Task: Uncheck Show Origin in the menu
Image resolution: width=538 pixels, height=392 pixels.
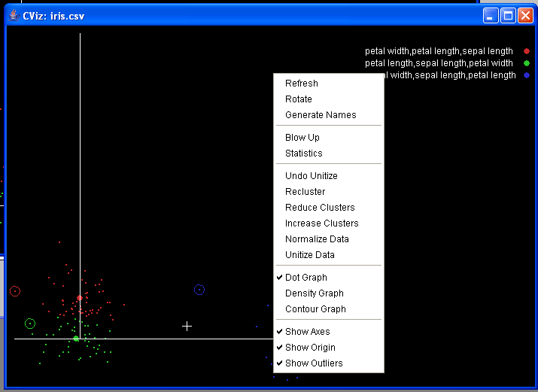Action: click(310, 348)
